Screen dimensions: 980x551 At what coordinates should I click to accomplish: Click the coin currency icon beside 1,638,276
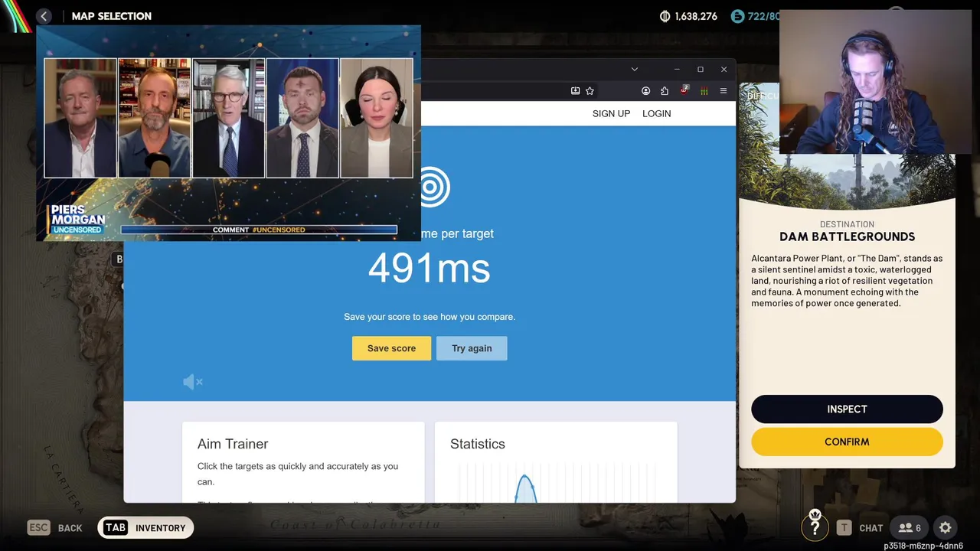(665, 16)
